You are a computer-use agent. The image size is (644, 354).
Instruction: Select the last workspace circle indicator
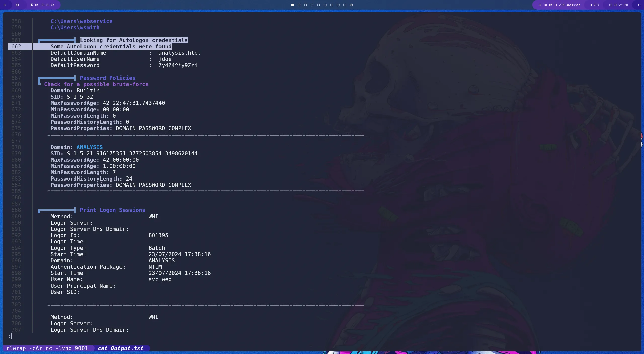(x=351, y=5)
